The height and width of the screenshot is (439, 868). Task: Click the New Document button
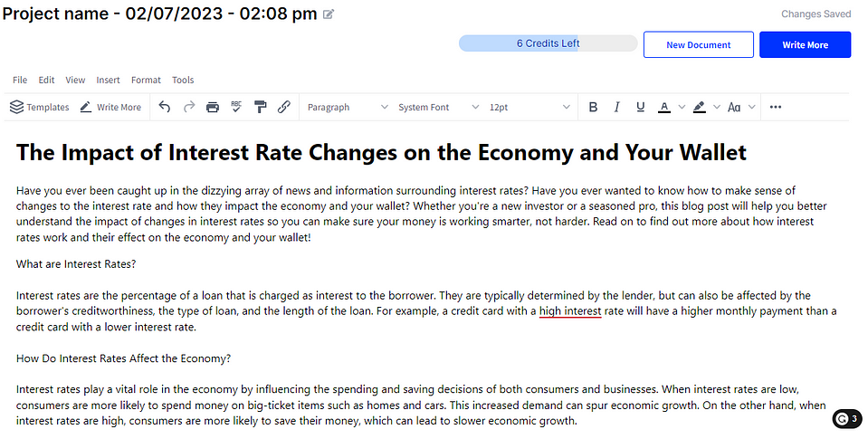[x=698, y=44]
